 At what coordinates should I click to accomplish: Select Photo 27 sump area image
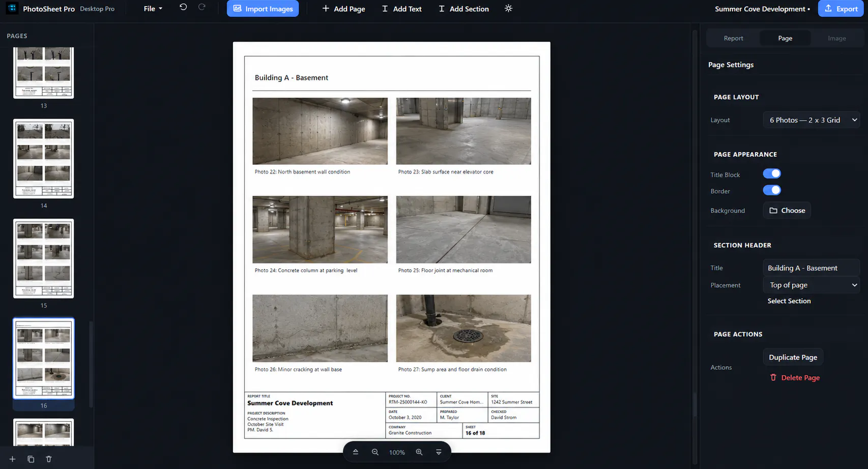pyautogui.click(x=464, y=329)
